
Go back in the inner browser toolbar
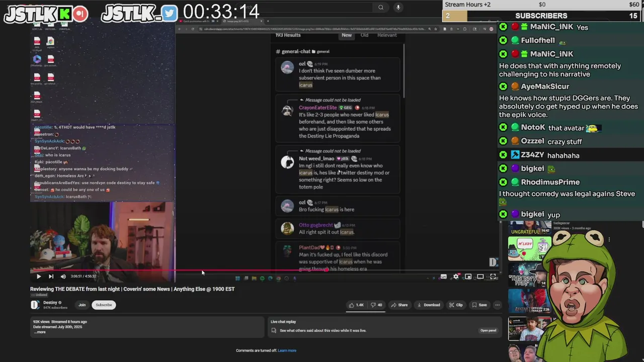180,29
